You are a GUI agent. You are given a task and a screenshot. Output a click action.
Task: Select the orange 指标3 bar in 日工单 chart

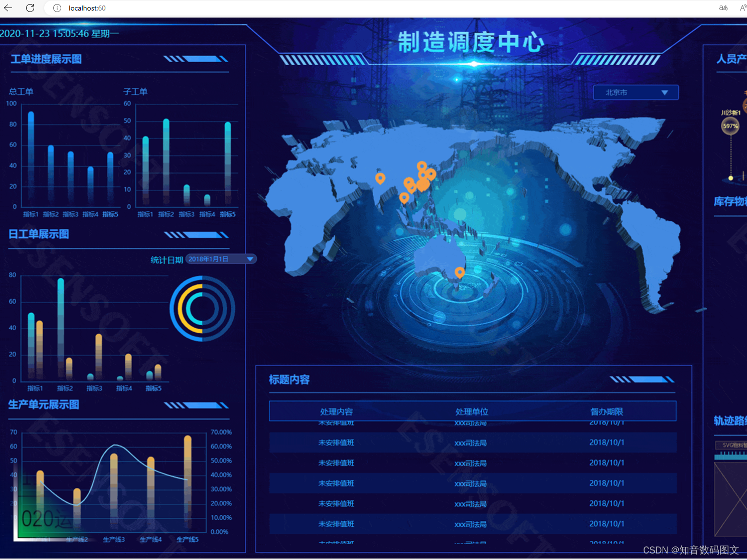[x=99, y=357]
